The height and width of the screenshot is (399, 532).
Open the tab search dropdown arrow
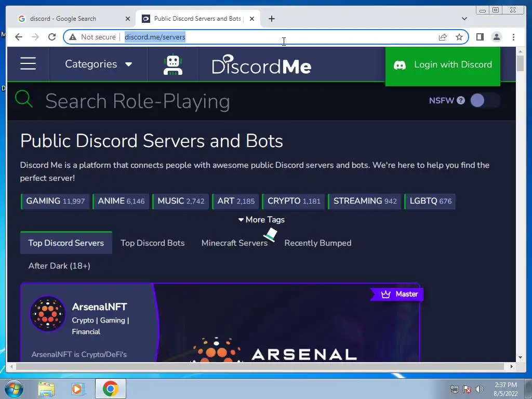pos(464,19)
